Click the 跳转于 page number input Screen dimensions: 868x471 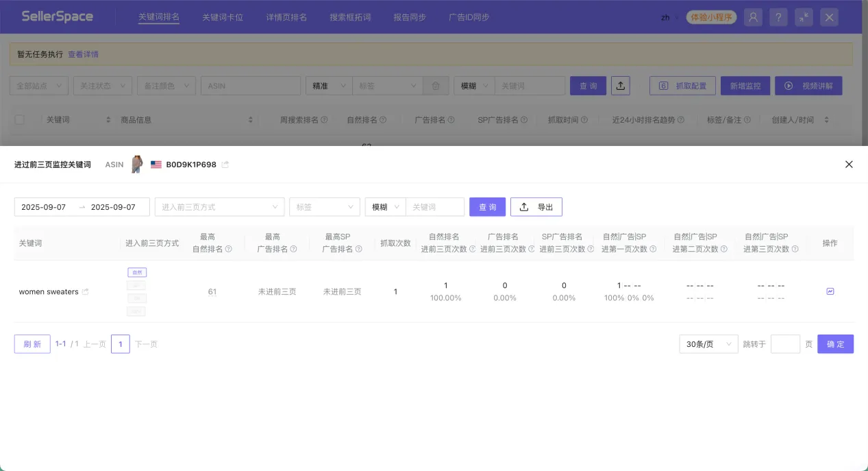click(785, 344)
